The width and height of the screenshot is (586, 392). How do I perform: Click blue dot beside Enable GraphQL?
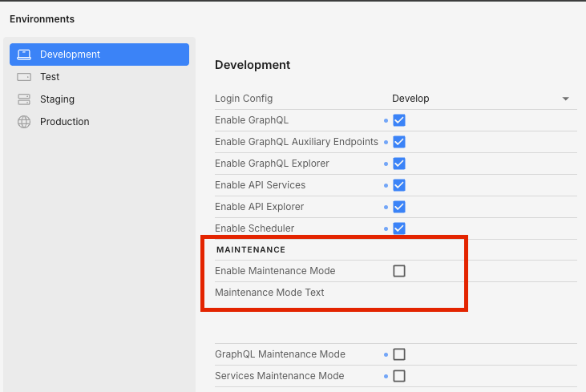386,120
